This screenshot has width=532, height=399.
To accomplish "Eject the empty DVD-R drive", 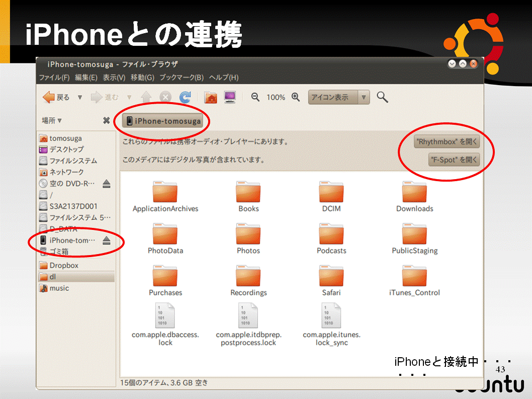I will (x=106, y=184).
